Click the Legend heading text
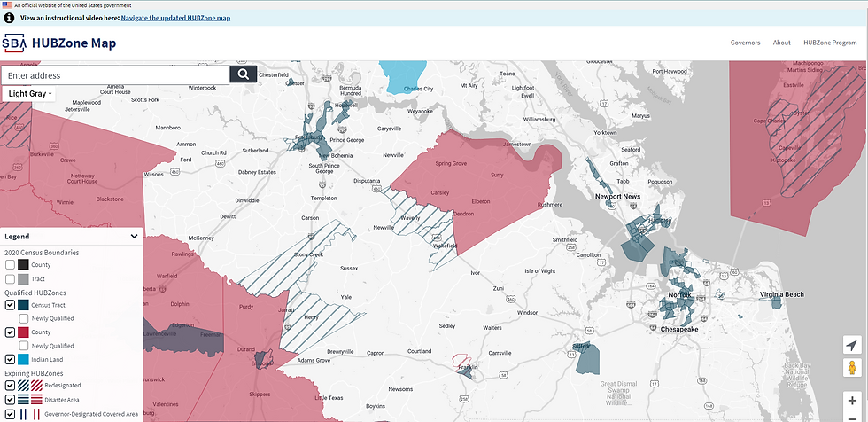868x422 pixels. (17, 237)
